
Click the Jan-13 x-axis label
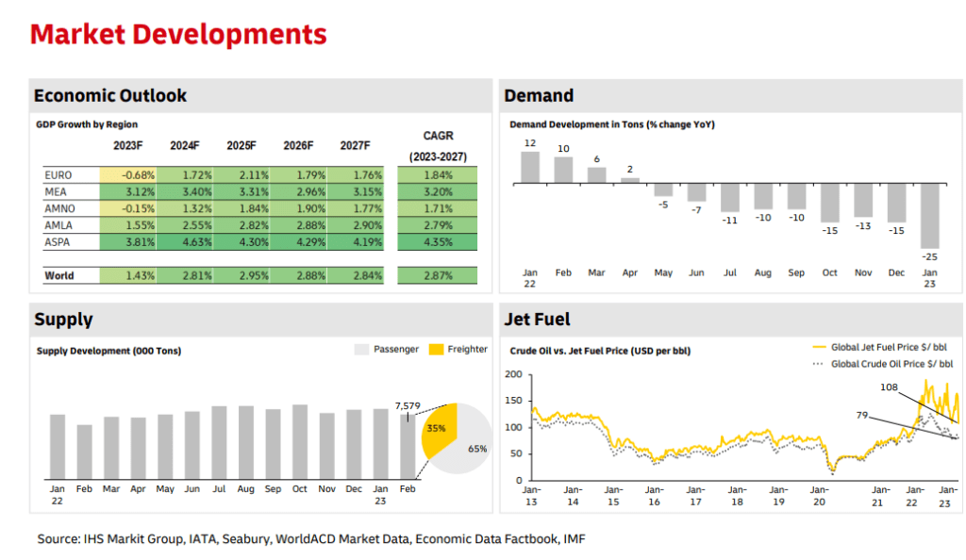tap(531, 496)
